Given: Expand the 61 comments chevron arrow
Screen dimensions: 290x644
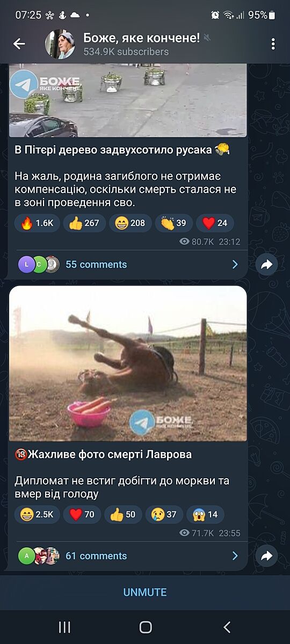Looking at the screenshot, I should [x=235, y=556].
